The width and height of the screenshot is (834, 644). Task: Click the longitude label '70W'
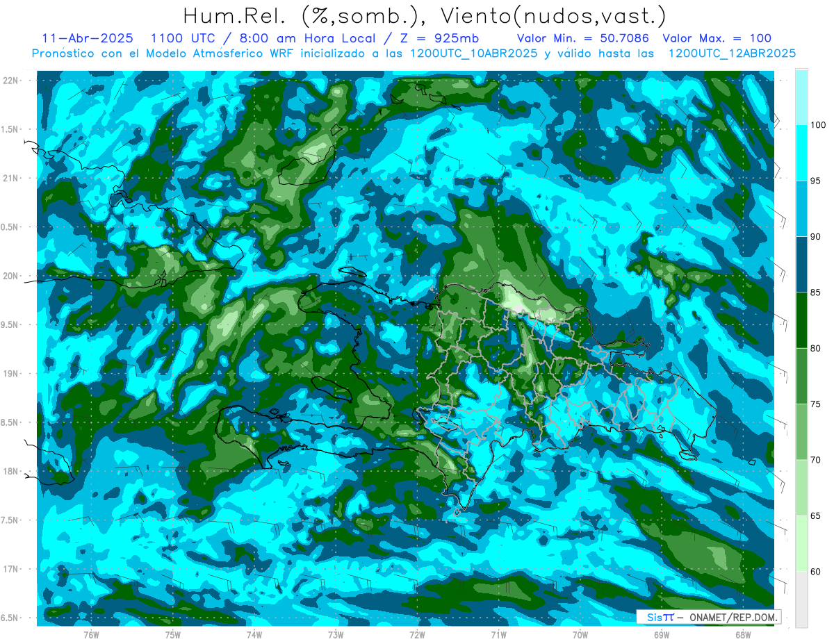pos(580,634)
